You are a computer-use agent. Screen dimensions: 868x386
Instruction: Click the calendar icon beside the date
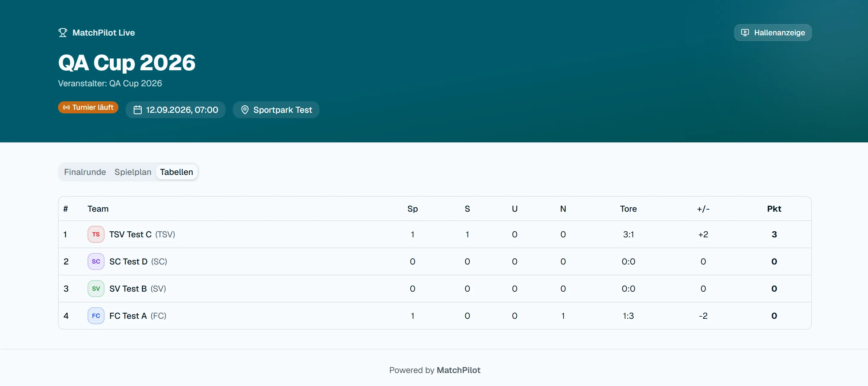pyautogui.click(x=137, y=110)
